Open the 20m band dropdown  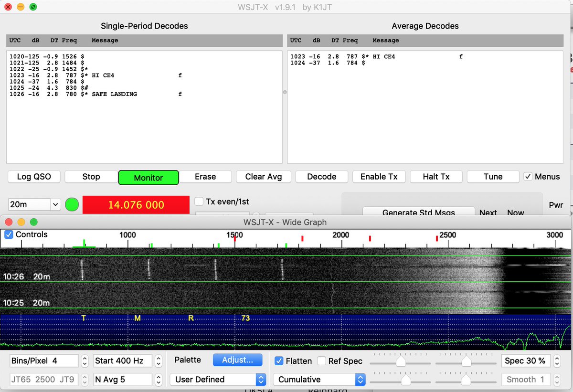(x=34, y=204)
